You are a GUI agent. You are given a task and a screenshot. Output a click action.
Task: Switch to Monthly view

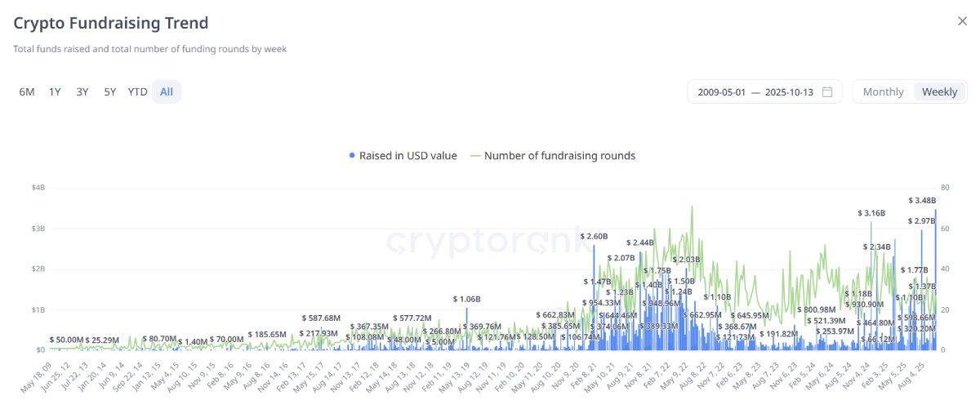[883, 91]
